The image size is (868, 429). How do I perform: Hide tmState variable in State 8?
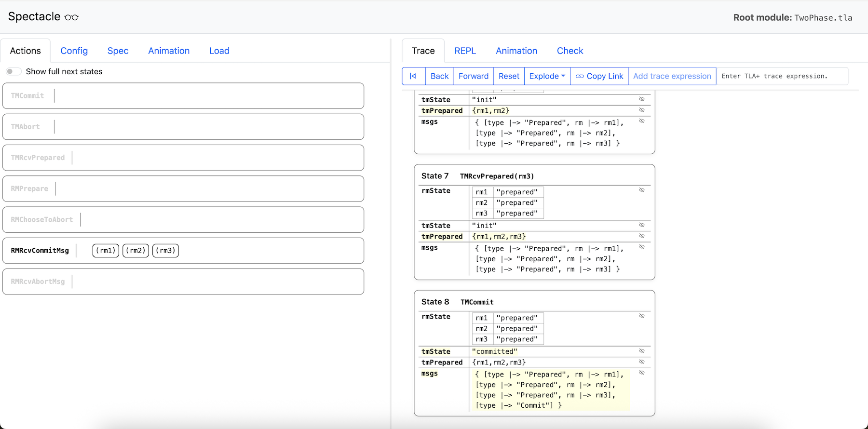(x=642, y=351)
